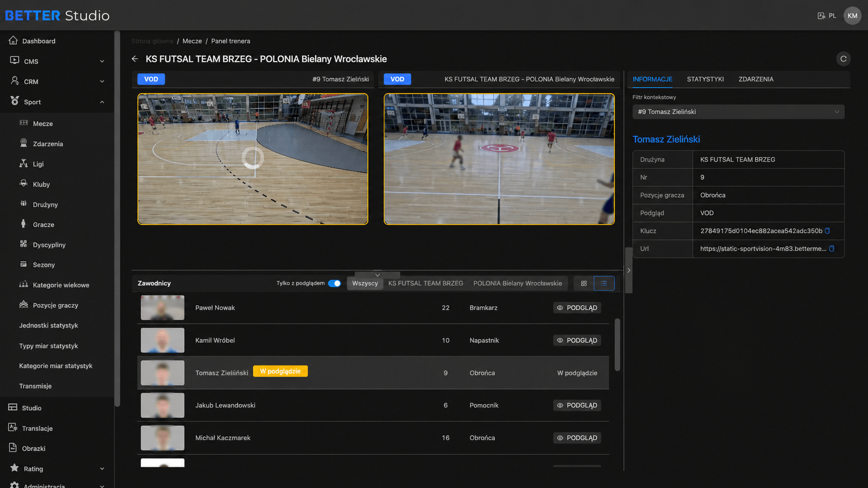The image size is (868, 488).
Task: Open Zdarzenia sidebar icon
Action: [23, 143]
